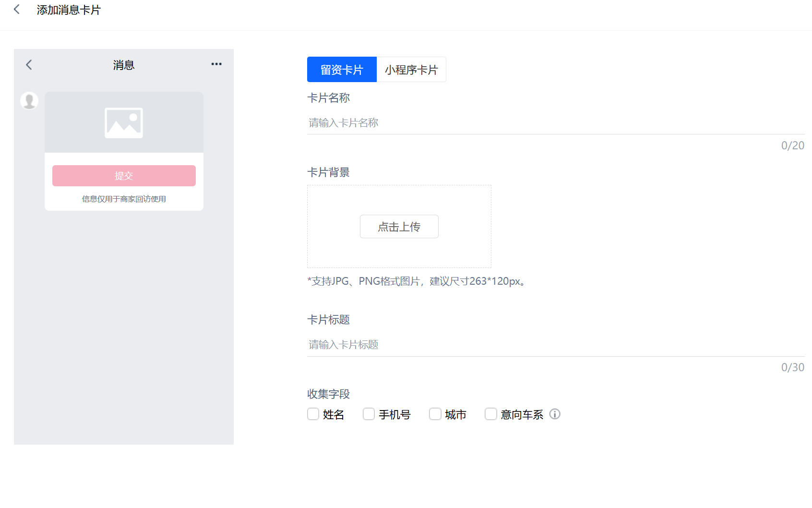The image size is (812, 508).
Task: Tick the 手机号 checkbox
Action: [369, 414]
